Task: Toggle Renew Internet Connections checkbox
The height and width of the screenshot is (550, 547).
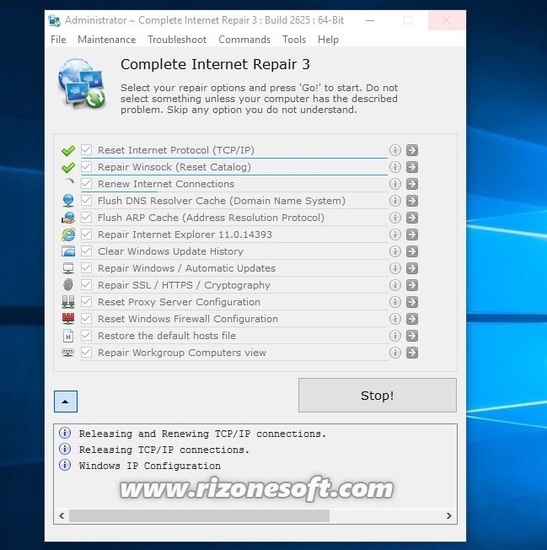Action: [86, 183]
